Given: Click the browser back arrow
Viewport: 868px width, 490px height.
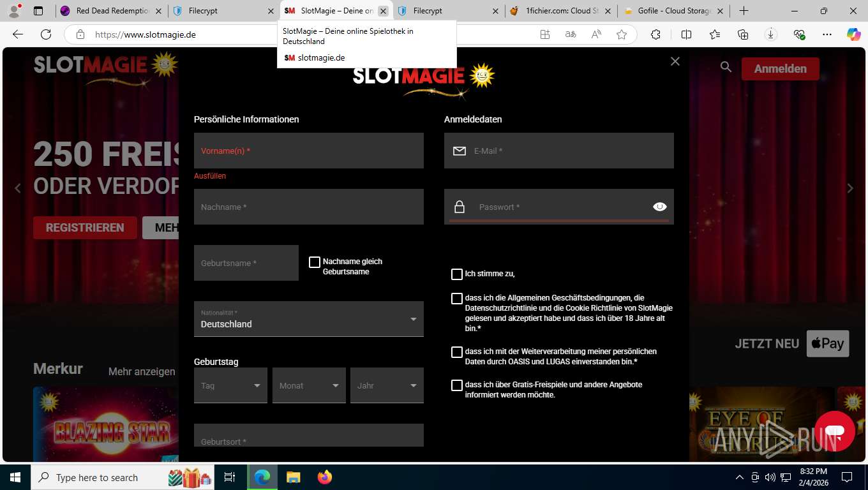Looking at the screenshot, I should tap(18, 34).
